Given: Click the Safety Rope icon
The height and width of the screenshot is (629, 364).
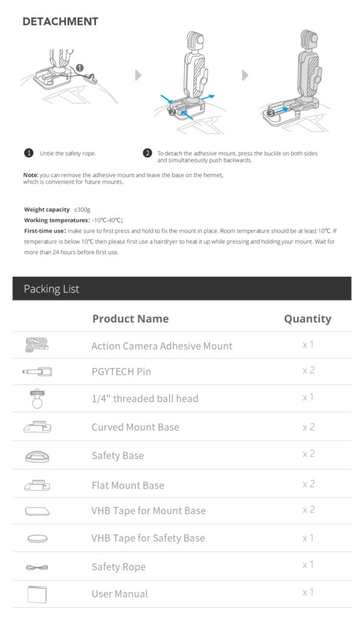Looking at the screenshot, I should pyautogui.click(x=37, y=567).
